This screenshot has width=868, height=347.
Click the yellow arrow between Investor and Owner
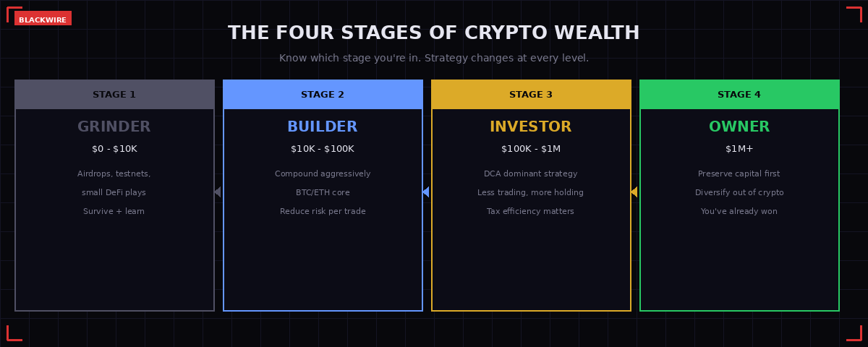coord(634,192)
